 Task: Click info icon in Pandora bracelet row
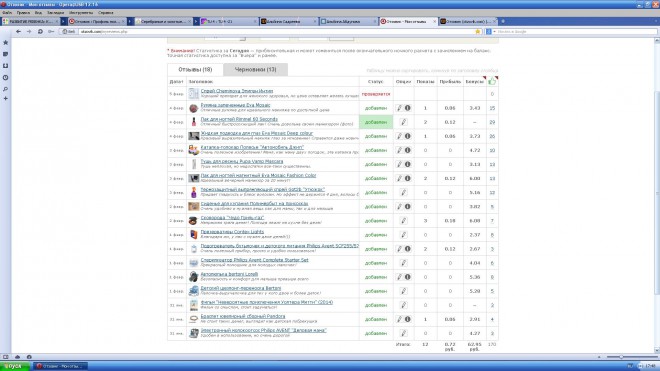coord(407,319)
